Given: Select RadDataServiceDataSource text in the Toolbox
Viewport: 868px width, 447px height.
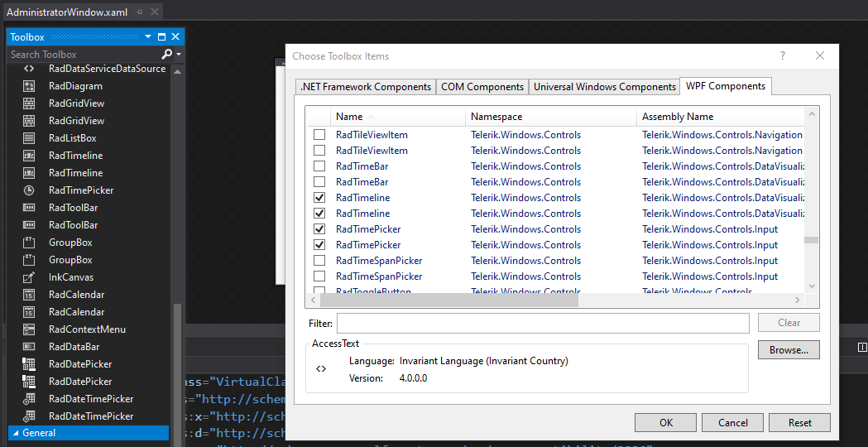Looking at the screenshot, I should pyautogui.click(x=107, y=69).
